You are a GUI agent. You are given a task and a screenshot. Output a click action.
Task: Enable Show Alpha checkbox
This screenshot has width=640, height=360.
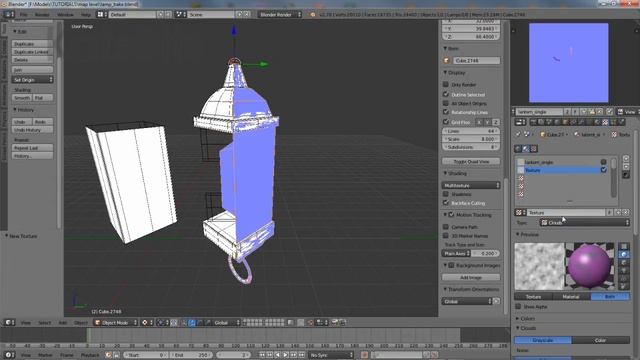coord(518,306)
